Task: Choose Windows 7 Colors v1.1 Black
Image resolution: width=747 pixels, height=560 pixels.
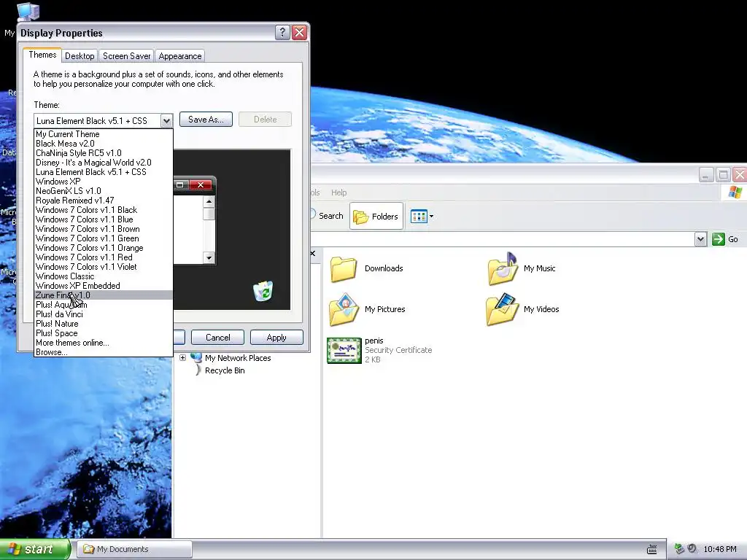Action: pyautogui.click(x=104, y=211)
